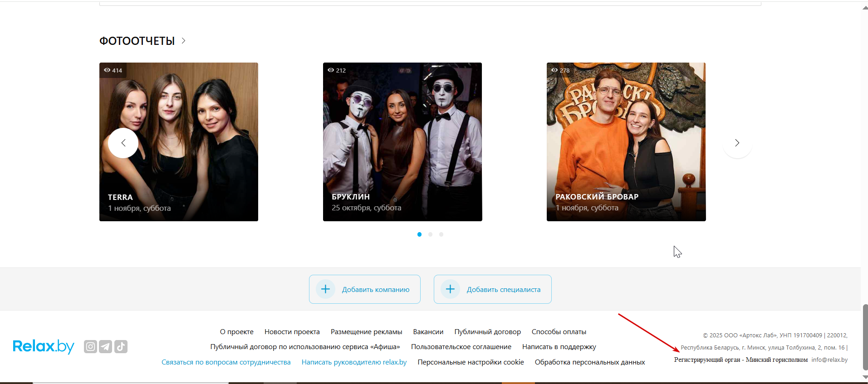Open Обработка персональных данных link
The height and width of the screenshot is (384, 868).
590,362
